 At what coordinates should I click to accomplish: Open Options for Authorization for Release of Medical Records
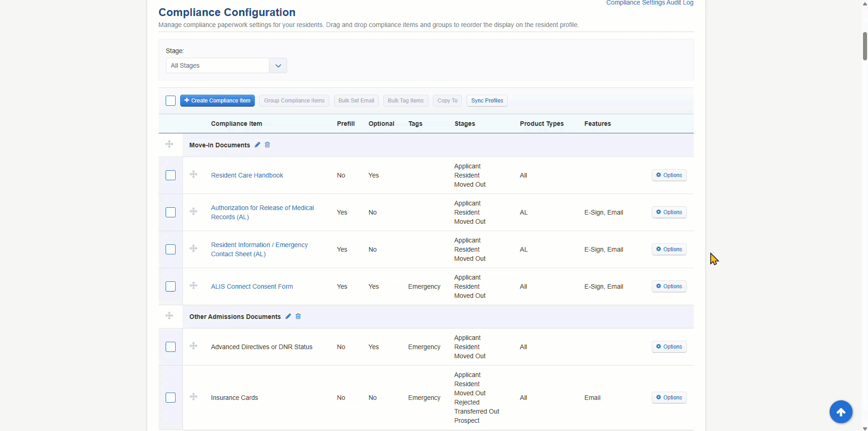click(669, 212)
